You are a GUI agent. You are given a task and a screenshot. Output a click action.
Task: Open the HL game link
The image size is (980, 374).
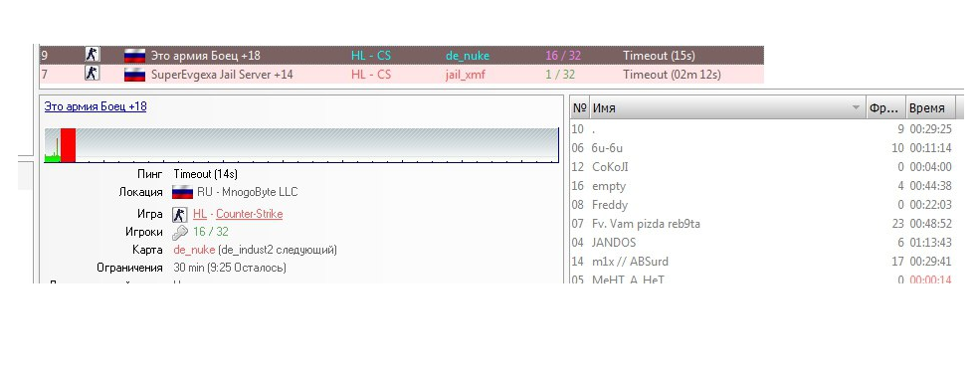200,214
